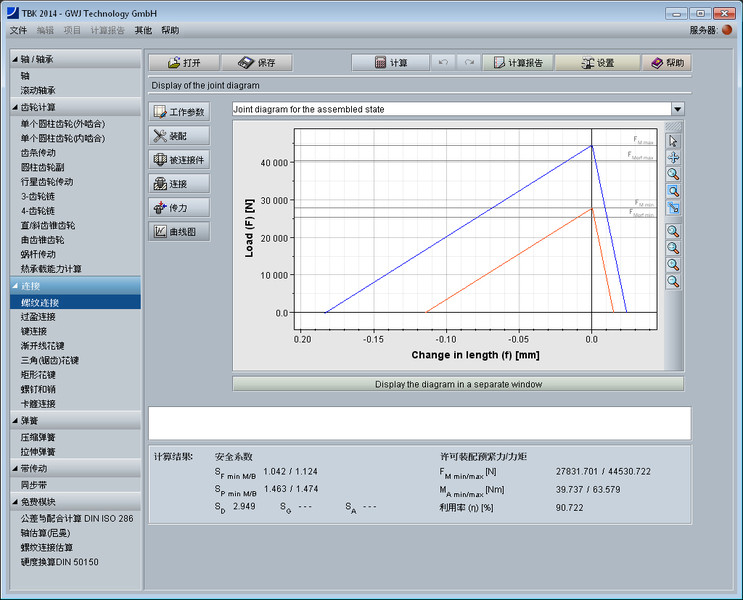
Task: Click the redo arrow in the top toolbar
Action: click(467, 62)
